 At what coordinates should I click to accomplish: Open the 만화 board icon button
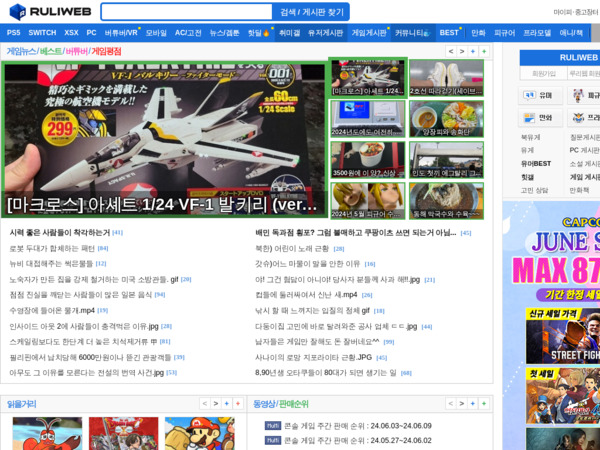pos(540,118)
